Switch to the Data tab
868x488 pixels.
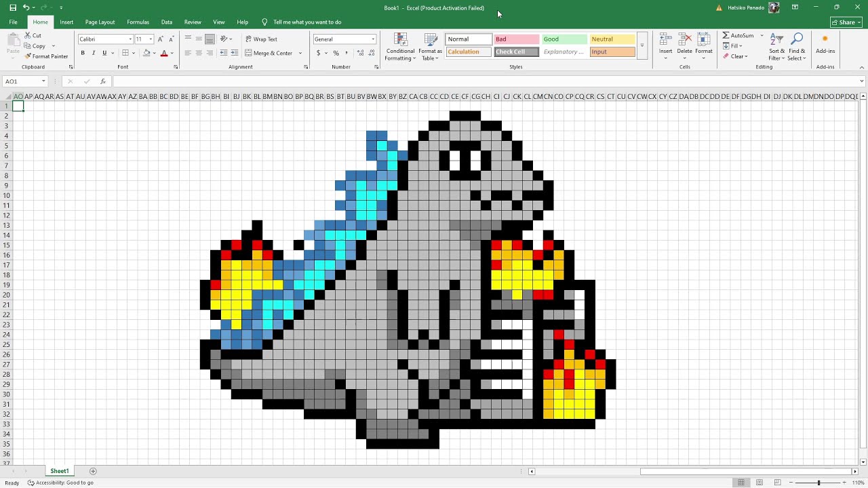click(x=167, y=22)
